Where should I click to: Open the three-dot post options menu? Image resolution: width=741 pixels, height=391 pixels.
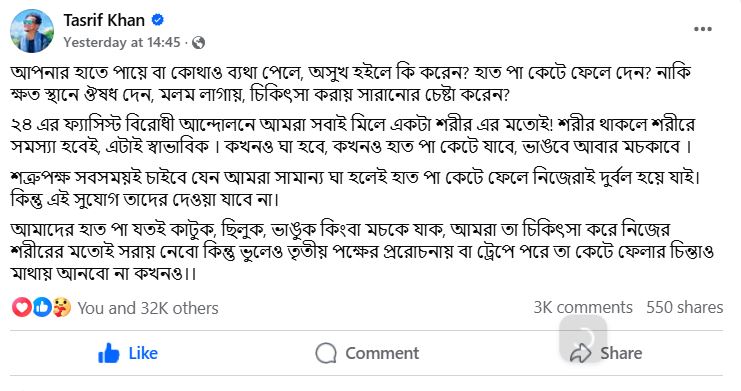pyautogui.click(x=703, y=29)
